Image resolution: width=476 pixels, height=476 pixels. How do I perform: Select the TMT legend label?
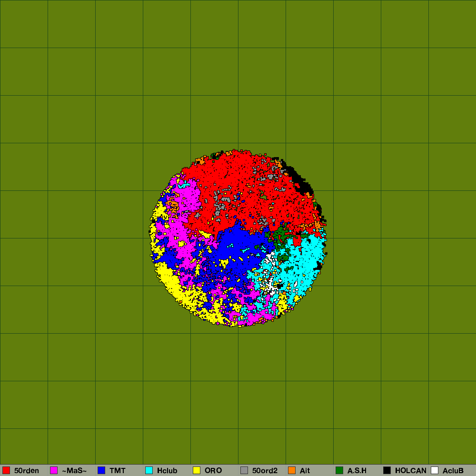[x=118, y=471]
